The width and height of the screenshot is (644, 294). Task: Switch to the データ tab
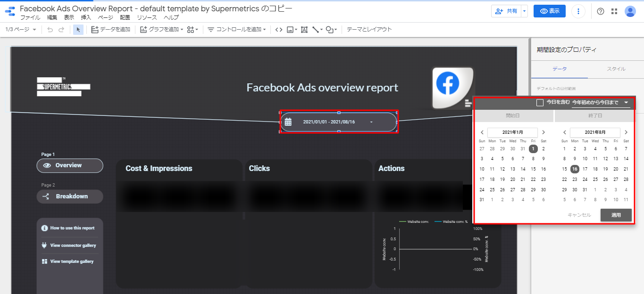pos(560,69)
